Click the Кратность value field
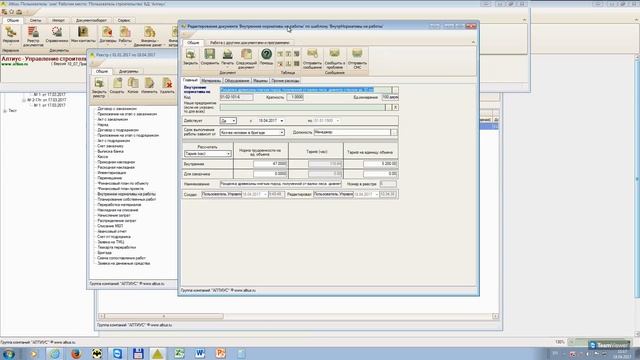Viewport: 640px width, 360px height. click(295, 98)
